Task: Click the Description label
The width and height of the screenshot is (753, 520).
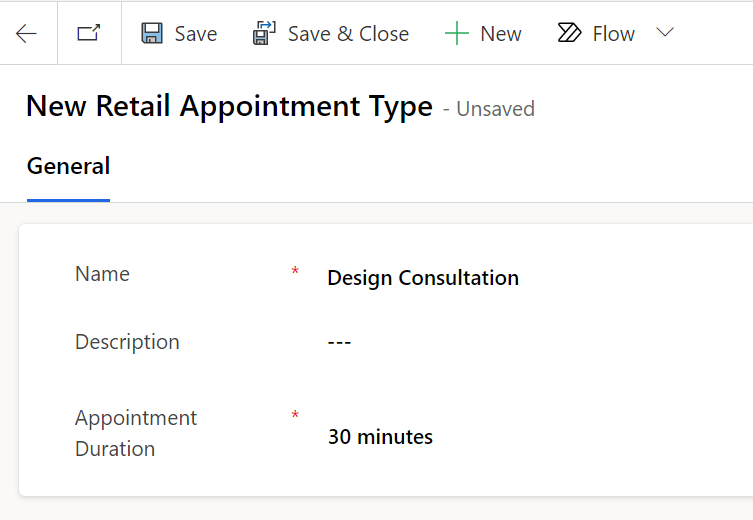Action: coord(127,342)
